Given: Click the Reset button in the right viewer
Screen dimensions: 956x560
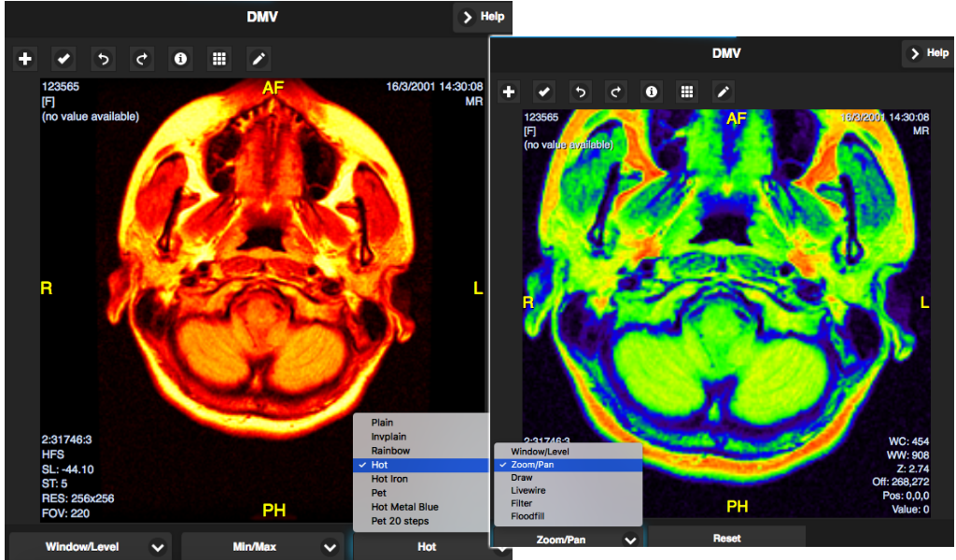Looking at the screenshot, I should [x=726, y=539].
